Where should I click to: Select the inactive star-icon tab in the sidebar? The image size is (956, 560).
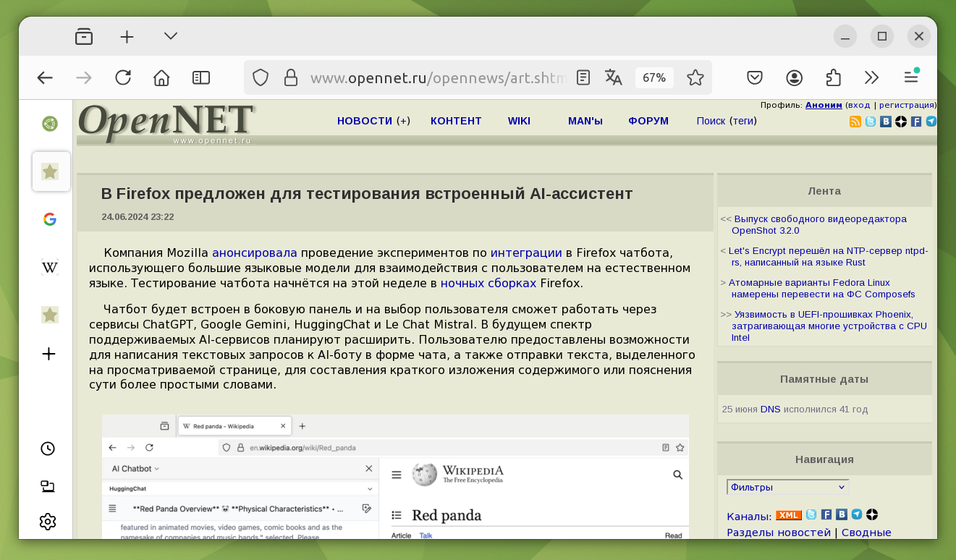(50, 315)
